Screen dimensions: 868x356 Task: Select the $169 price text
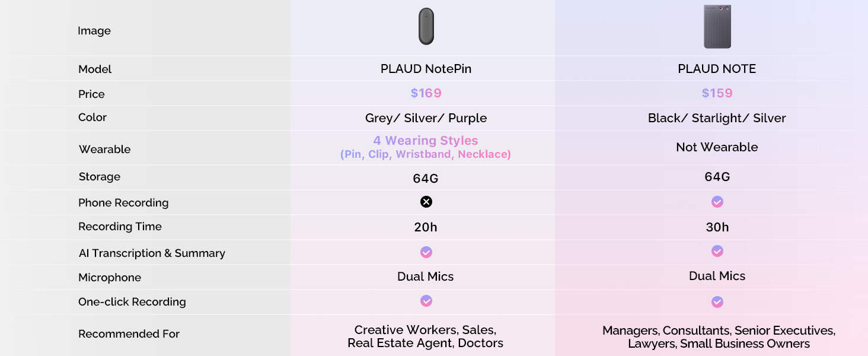click(426, 93)
